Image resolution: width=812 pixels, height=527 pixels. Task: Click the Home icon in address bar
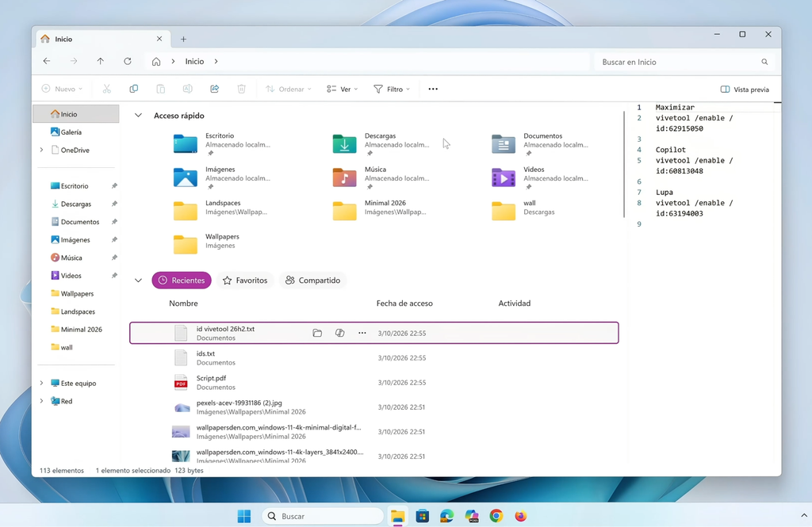[x=156, y=62]
